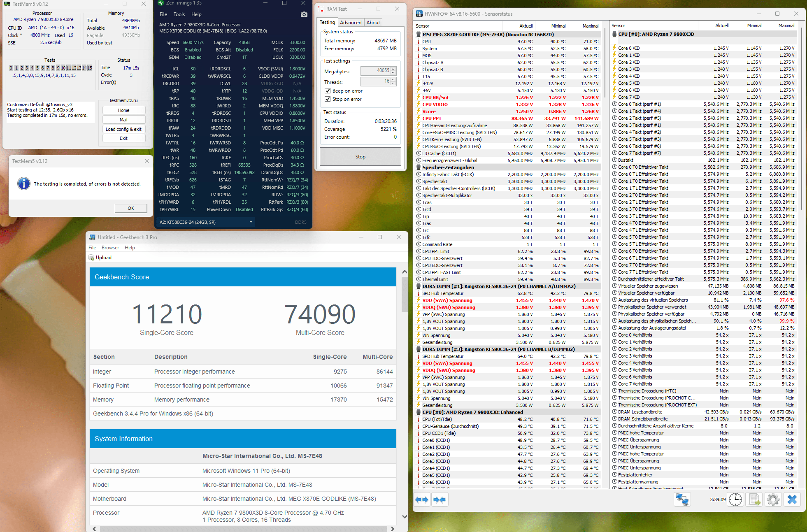Increase Megabytes value with up spinner
Viewport: 807px width, 532px height.
pyautogui.click(x=393, y=69)
